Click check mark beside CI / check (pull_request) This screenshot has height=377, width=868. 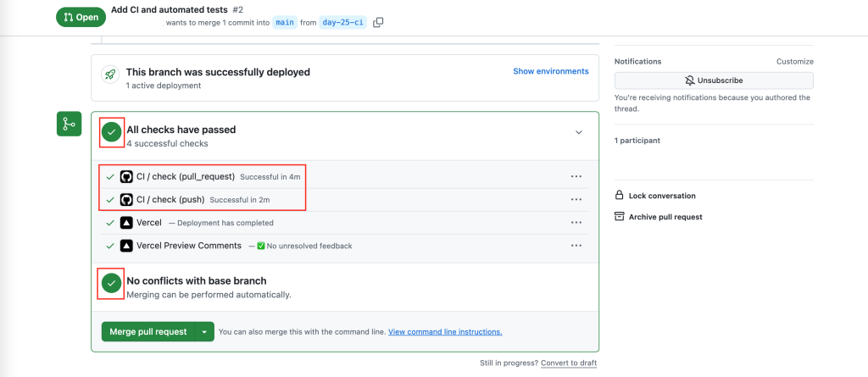(x=109, y=176)
